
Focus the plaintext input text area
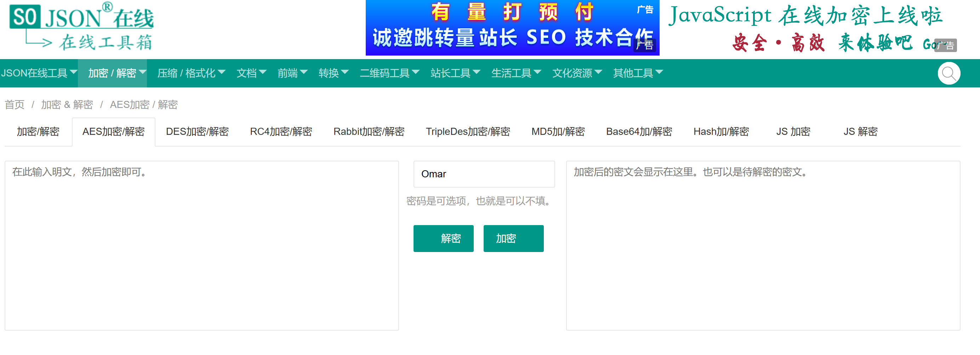pyautogui.click(x=201, y=245)
